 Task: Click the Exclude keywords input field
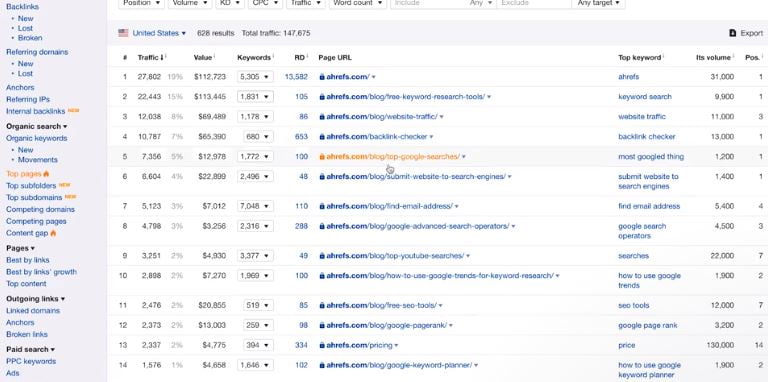[534, 3]
